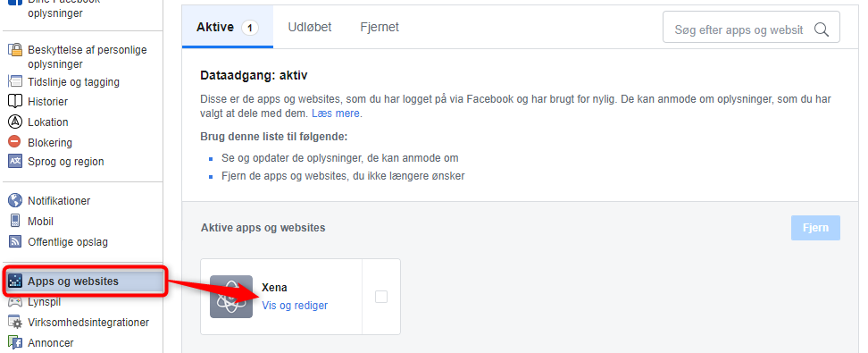Click the Virksomhedsintegrationer gear icon
Screen dimensions: 868x353
(x=15, y=322)
